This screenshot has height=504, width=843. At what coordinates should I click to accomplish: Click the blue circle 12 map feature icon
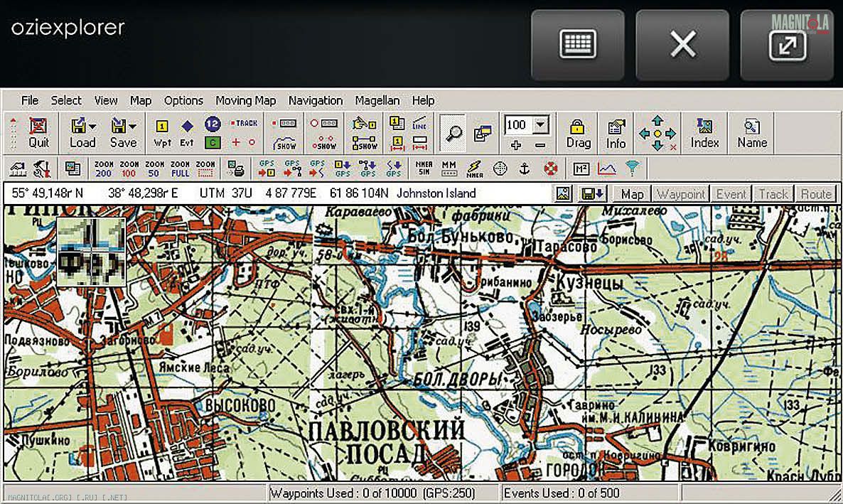coord(213,124)
